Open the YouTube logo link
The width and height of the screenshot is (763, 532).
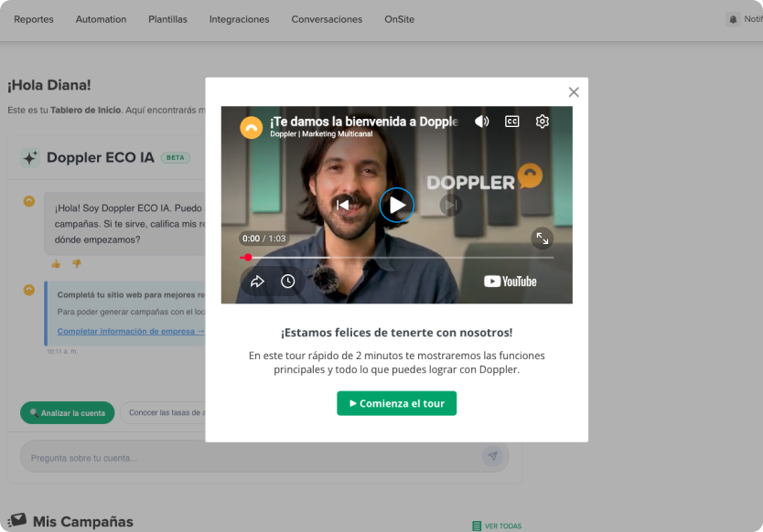click(x=510, y=281)
